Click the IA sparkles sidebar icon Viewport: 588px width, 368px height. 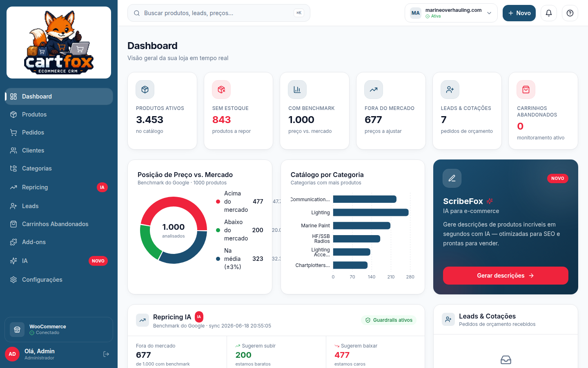(x=13, y=261)
